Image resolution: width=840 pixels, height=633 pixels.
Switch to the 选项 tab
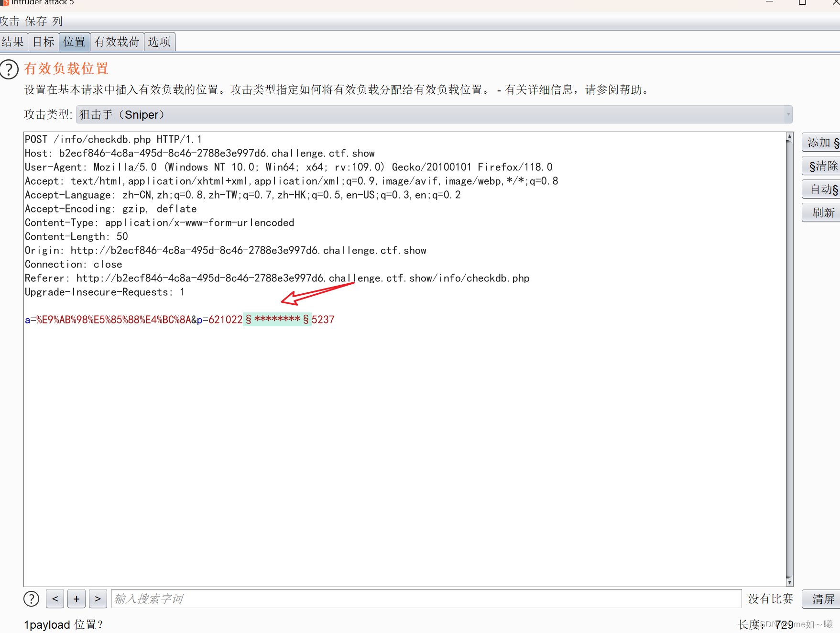pyautogui.click(x=159, y=42)
